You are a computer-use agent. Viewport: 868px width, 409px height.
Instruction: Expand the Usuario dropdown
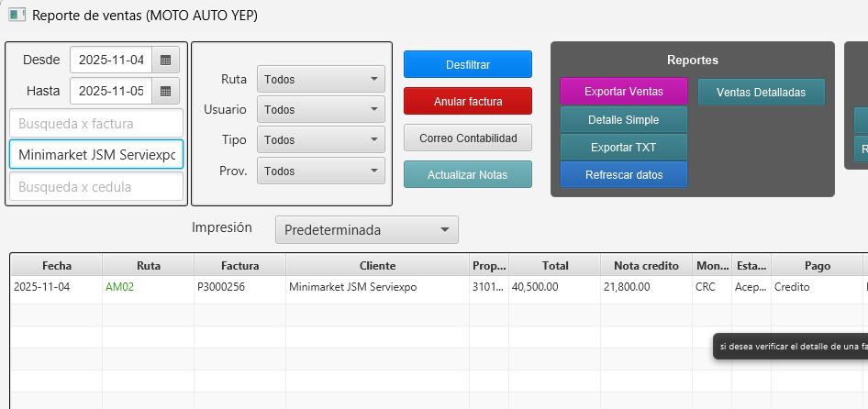[320, 109]
